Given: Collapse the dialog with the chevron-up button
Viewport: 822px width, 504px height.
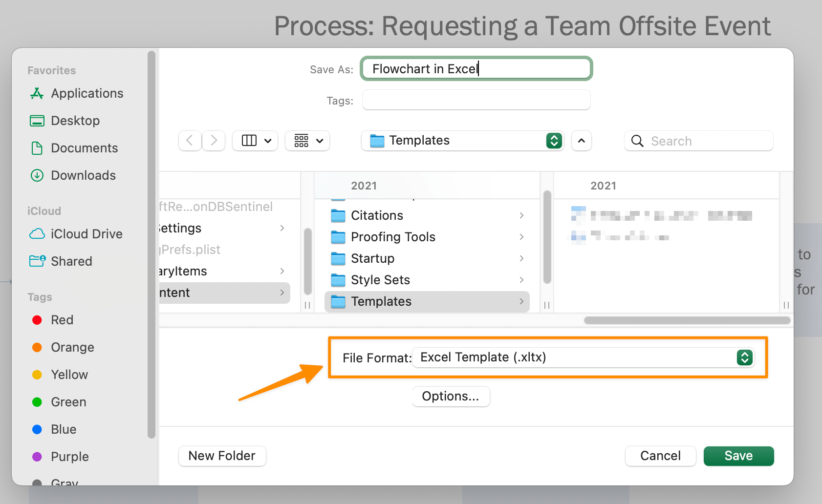Looking at the screenshot, I should pos(582,141).
